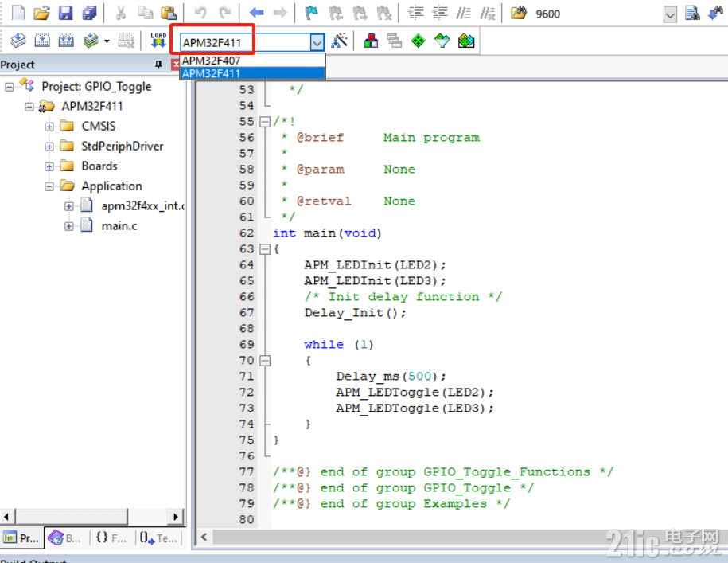The height and width of the screenshot is (563, 728).
Task: Indent the selected lines
Action: tap(416, 13)
